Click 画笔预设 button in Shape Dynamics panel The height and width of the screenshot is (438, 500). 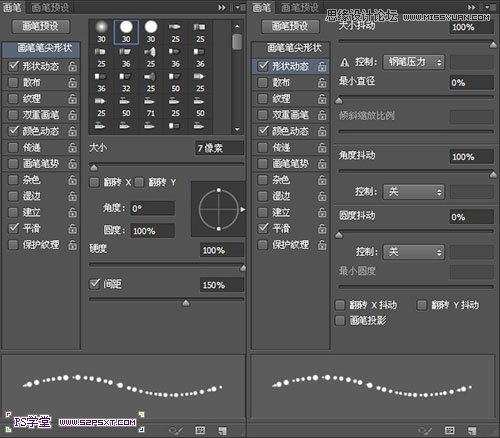click(290, 26)
